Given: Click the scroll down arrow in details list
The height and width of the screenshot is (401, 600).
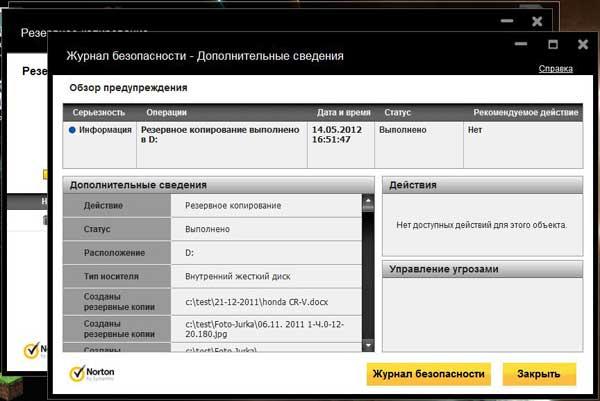Looking at the screenshot, I should (368, 345).
